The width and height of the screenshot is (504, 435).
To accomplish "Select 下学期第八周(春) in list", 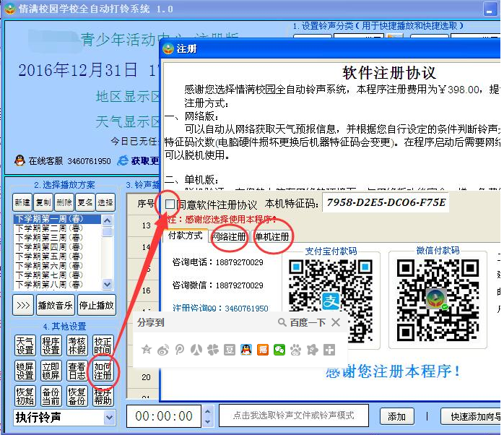I will [57, 285].
